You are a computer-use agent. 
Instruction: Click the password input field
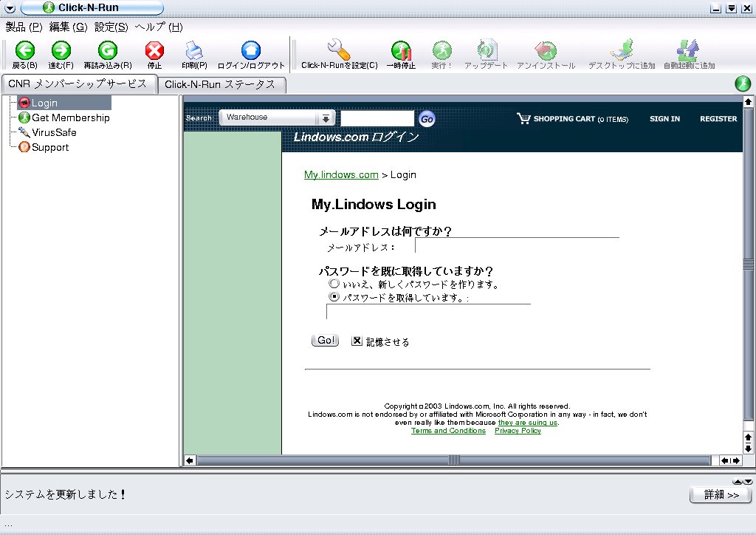pyautogui.click(x=428, y=312)
